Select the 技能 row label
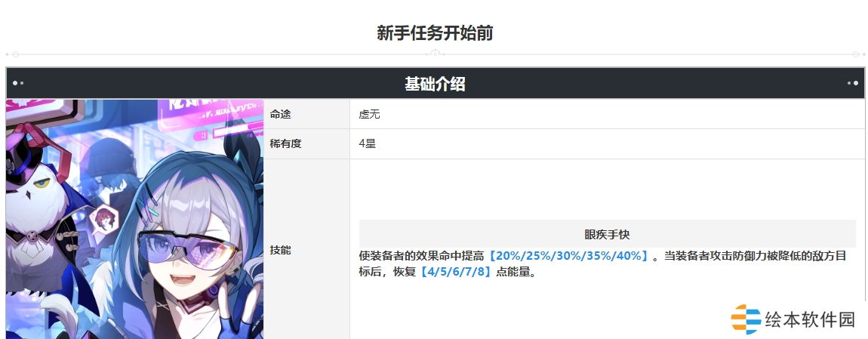This screenshot has height=339, width=868. click(x=280, y=250)
